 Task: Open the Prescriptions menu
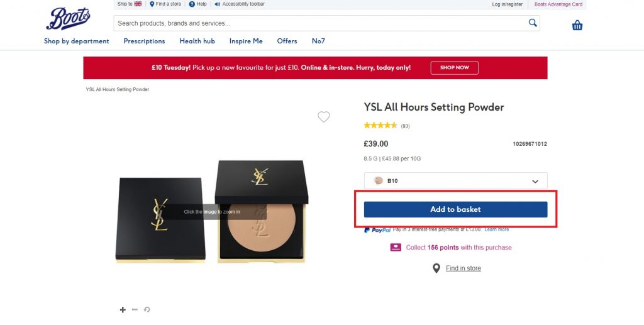pos(144,41)
